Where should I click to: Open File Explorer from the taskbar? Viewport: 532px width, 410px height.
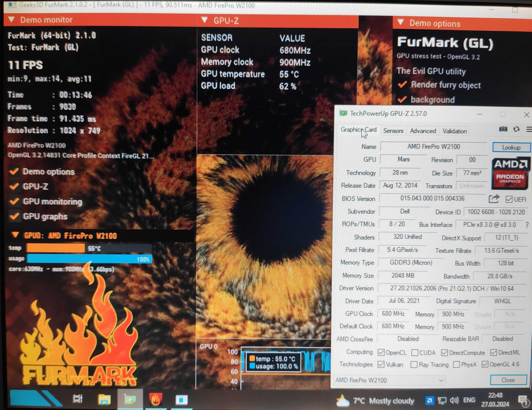click(x=104, y=400)
